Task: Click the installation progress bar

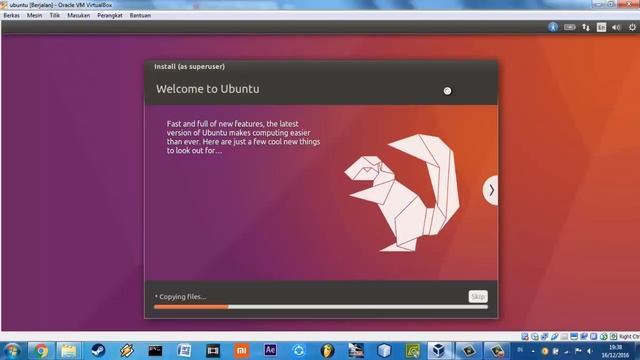Action: tap(321, 307)
